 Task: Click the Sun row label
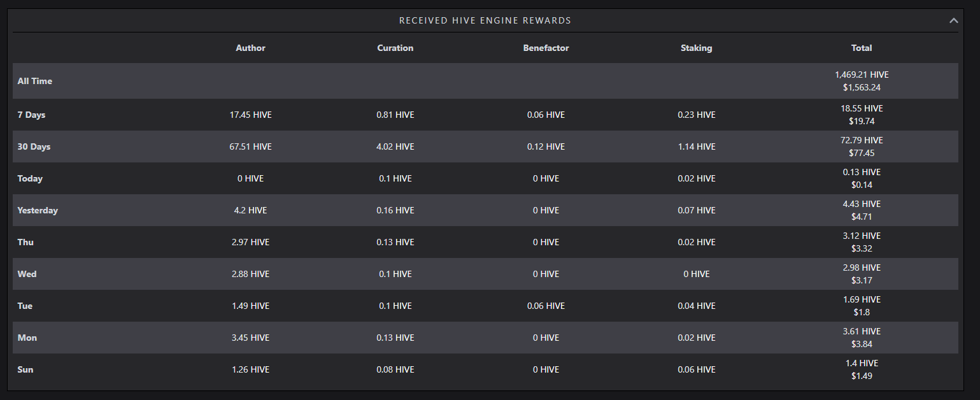(25, 369)
